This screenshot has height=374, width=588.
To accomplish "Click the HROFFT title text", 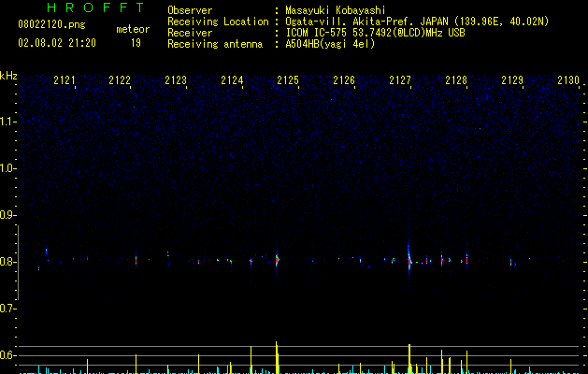I will pos(96,7).
